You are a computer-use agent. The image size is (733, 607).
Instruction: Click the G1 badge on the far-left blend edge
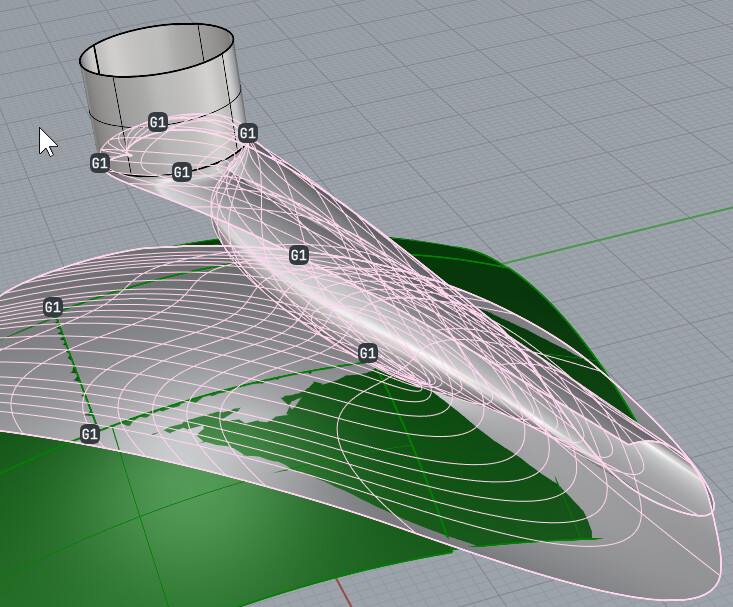(53, 307)
